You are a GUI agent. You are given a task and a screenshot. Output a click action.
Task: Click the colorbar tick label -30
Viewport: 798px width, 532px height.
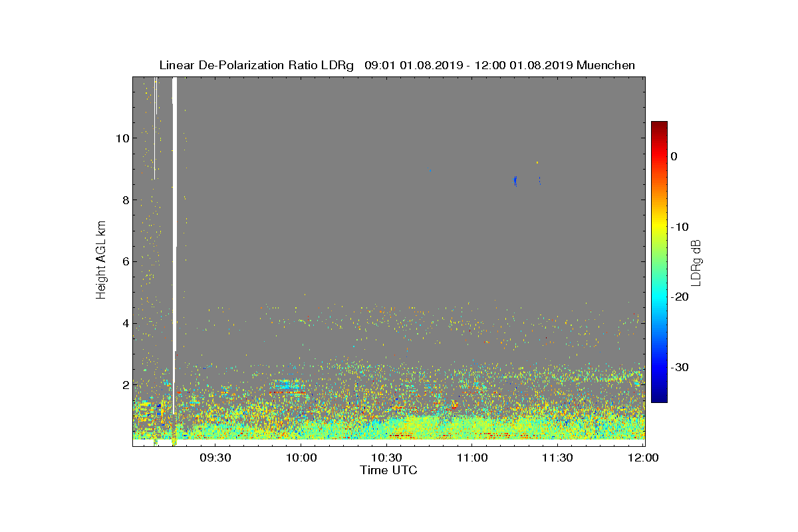[x=680, y=368]
